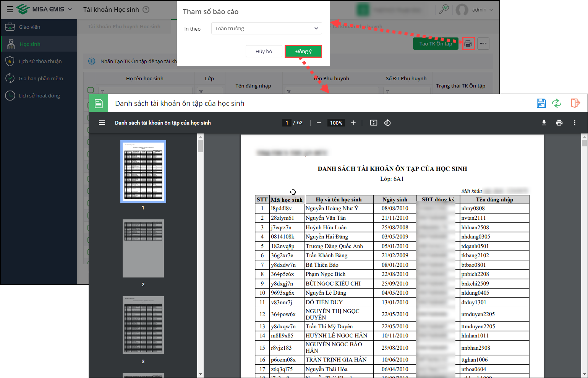Expand the MISA EMIS chevron dropdown

click(x=70, y=9)
